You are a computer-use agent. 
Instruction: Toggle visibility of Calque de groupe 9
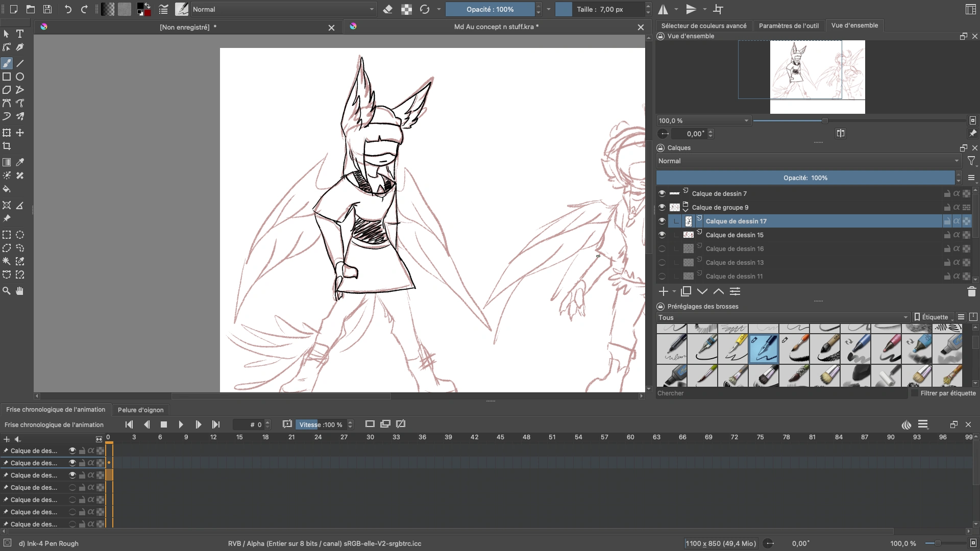[x=662, y=208]
